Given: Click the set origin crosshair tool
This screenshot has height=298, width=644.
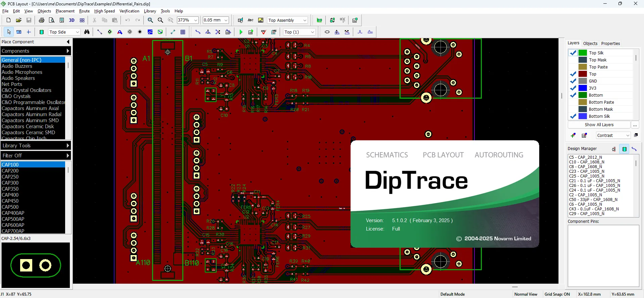Looking at the screenshot, I should point(29,32).
